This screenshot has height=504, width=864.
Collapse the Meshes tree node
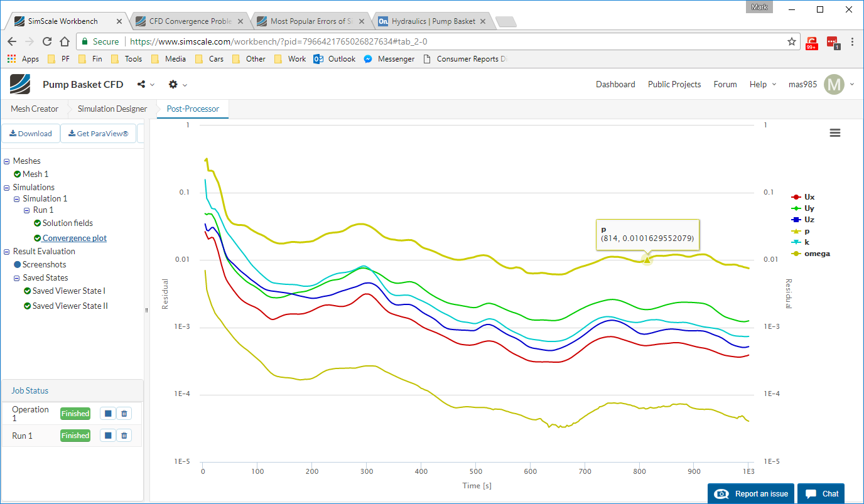coord(7,161)
